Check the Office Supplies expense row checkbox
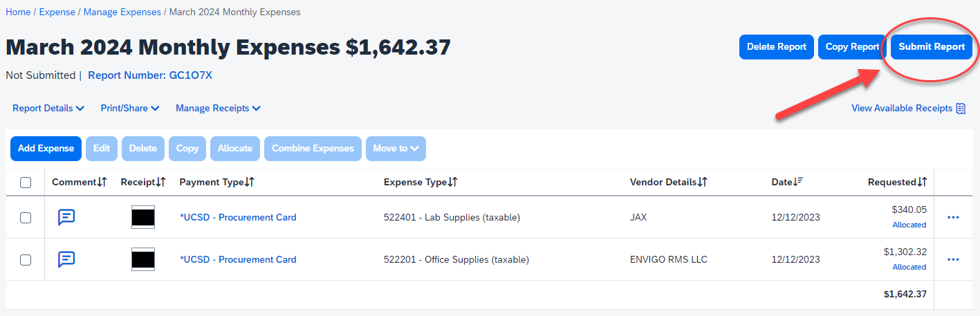Viewport: 980px width, 316px height. pos(26,260)
